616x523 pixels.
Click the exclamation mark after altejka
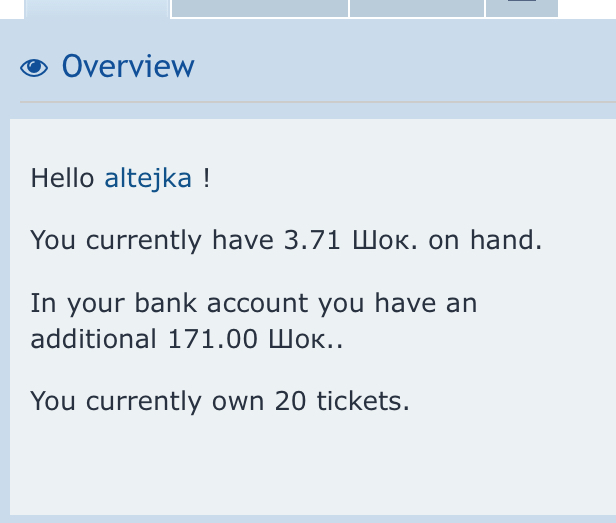[x=206, y=179]
